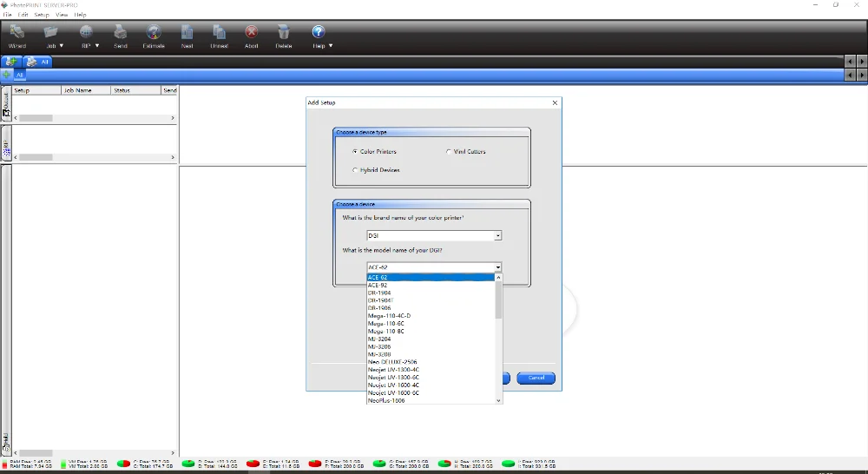The width and height of the screenshot is (868, 474).
Task: Select DR-1904T from the model list
Action: (431, 300)
